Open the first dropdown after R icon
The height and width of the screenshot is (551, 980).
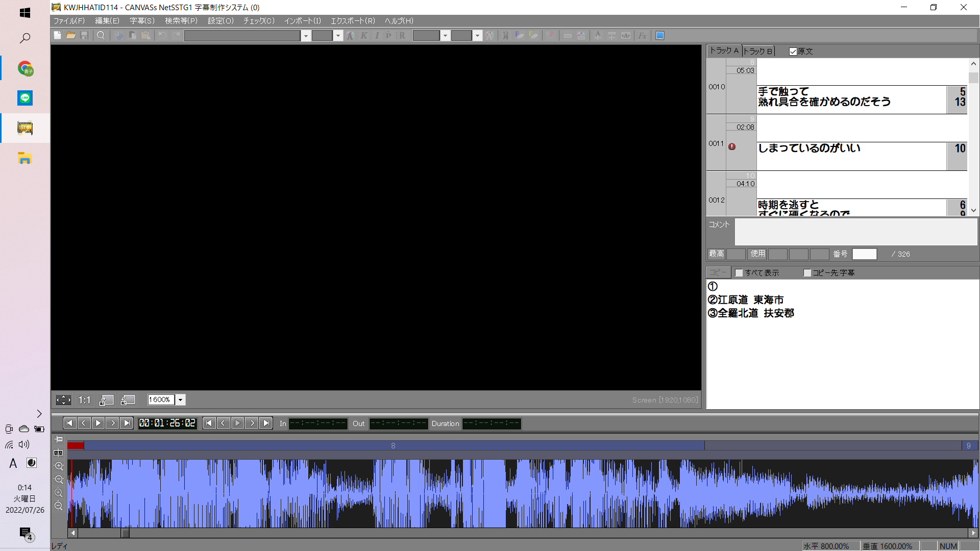(445, 35)
